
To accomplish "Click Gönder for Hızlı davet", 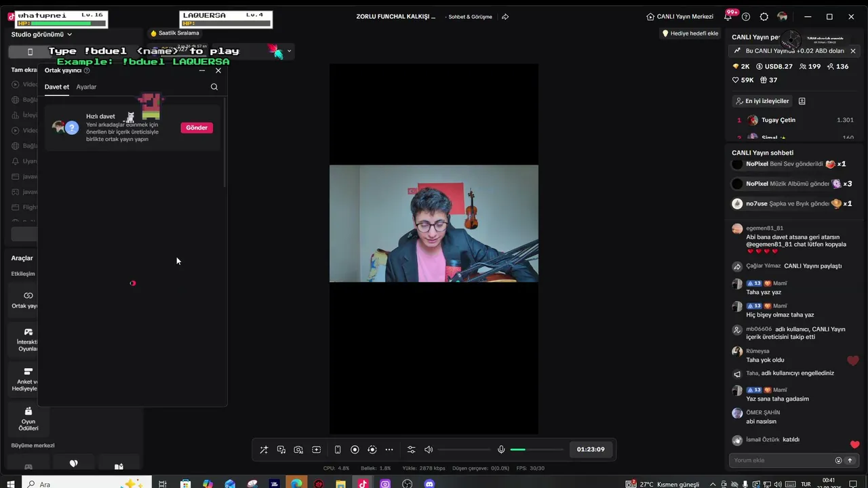I will click(197, 127).
